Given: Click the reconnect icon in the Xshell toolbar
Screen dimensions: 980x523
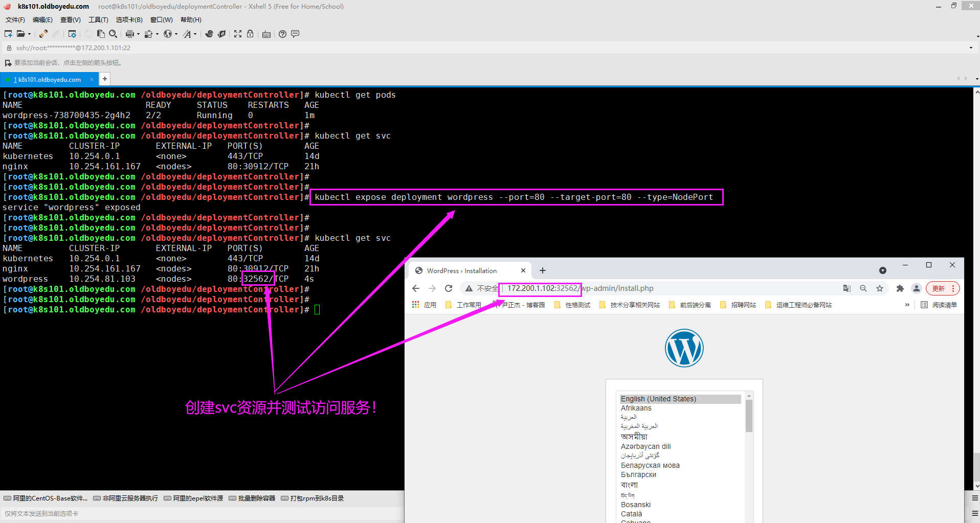Looking at the screenshot, I should pyautogui.click(x=43, y=34).
